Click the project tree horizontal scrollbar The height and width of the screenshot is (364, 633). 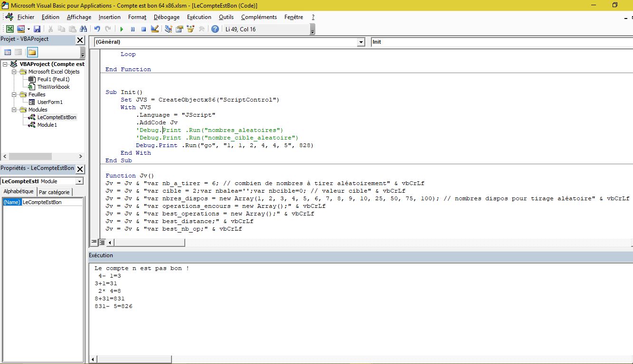point(43,156)
